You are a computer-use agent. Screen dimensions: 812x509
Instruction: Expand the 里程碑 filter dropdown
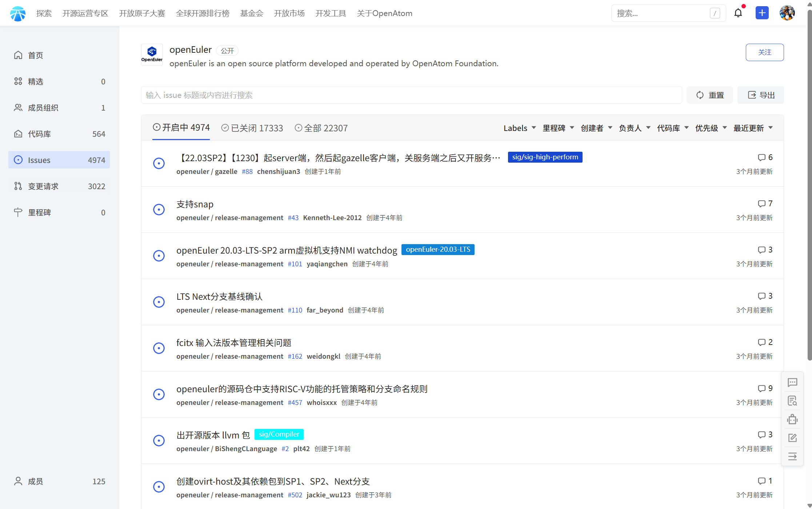[558, 128]
